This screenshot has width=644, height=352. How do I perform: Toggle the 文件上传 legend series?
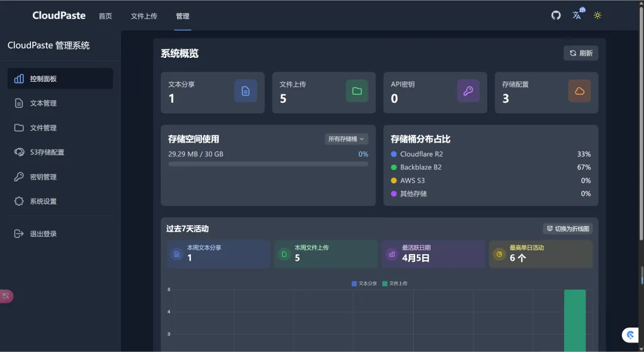[x=395, y=283]
